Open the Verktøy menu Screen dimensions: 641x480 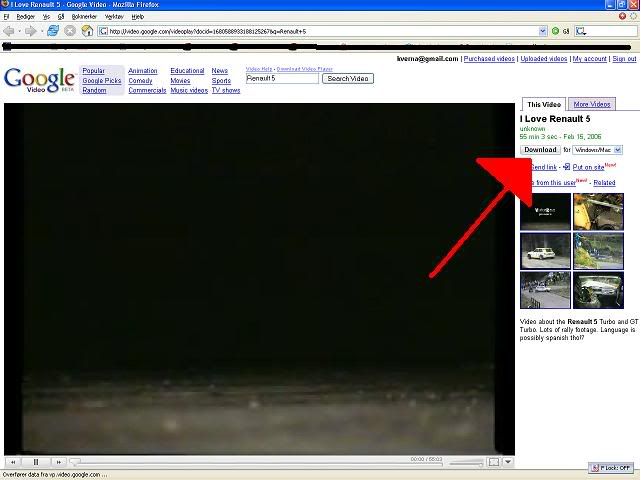coord(114,17)
